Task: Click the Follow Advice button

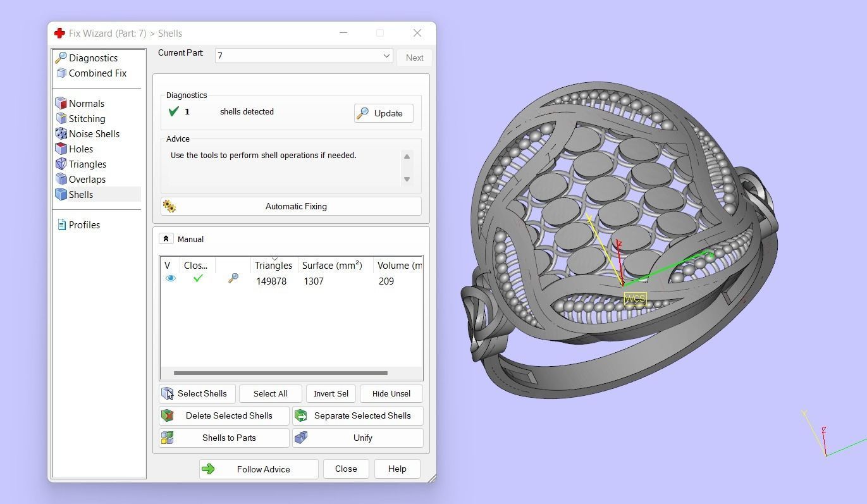Action: point(259,469)
